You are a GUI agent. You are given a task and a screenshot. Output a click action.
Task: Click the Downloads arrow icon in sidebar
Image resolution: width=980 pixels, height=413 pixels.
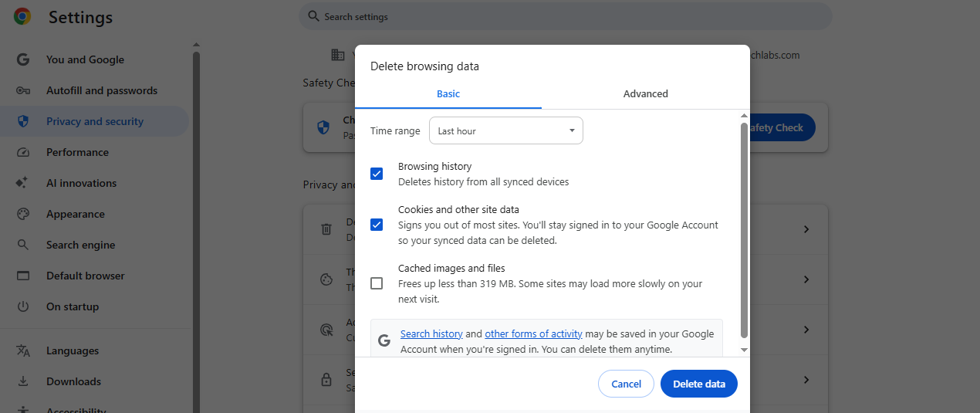23,381
